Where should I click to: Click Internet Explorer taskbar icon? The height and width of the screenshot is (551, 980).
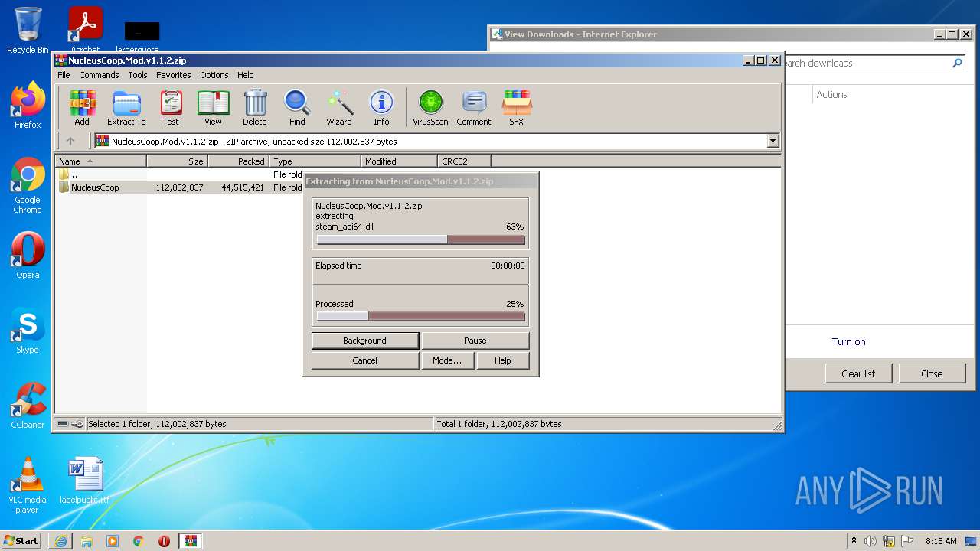(60, 541)
